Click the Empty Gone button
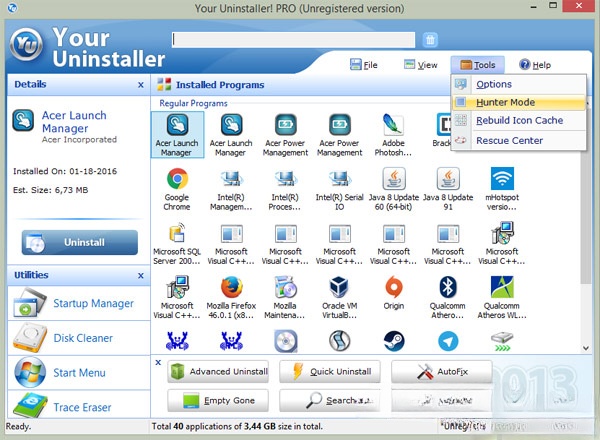Image resolution: width=600 pixels, height=440 pixels. [x=218, y=400]
